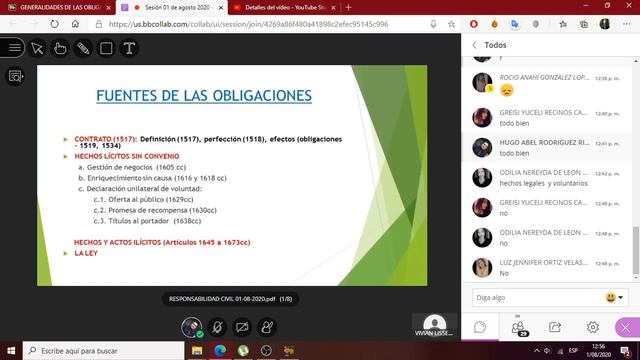Go back from Todos chat
Image resolution: width=640 pixels, height=360 pixels.
(x=474, y=45)
